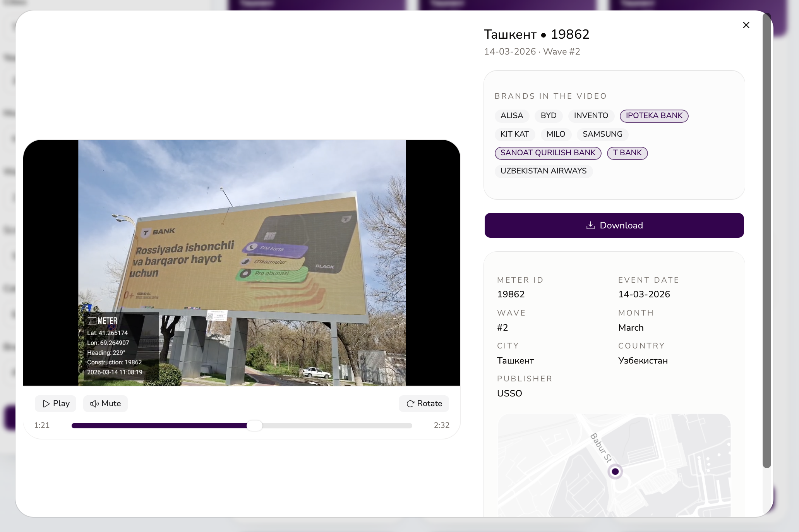Rotate the video orientation

click(424, 403)
